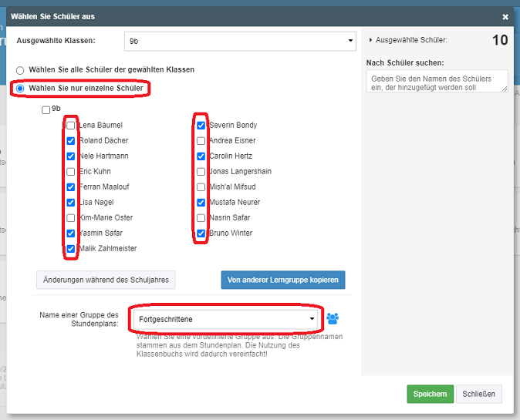Expand the Ausgewählte Schüler triangle
Screen dimensions: 520x420
point(370,40)
